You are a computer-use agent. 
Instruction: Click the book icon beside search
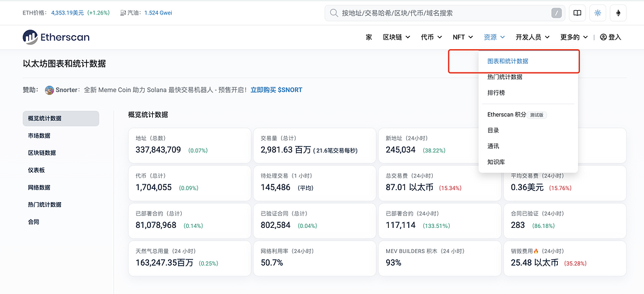click(x=577, y=13)
